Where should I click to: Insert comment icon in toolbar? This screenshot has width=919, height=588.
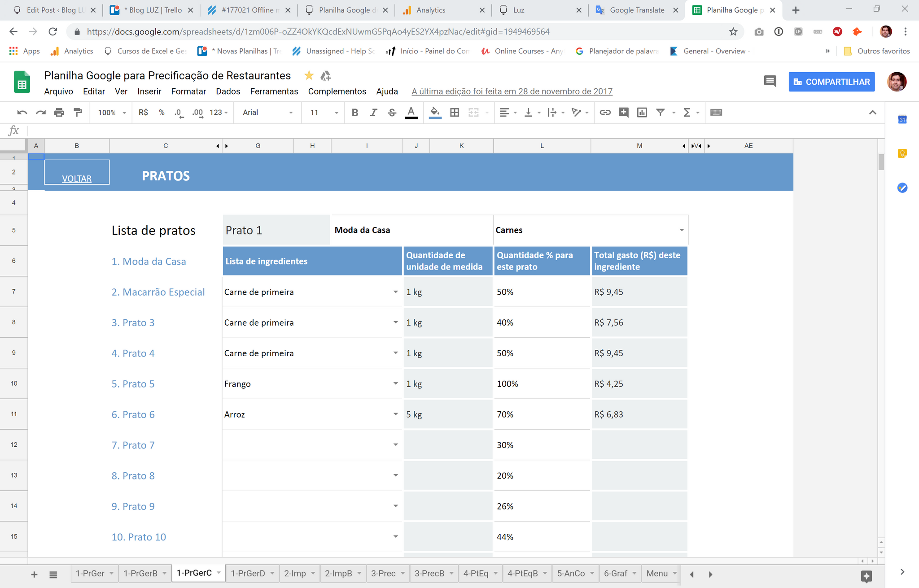[624, 113]
